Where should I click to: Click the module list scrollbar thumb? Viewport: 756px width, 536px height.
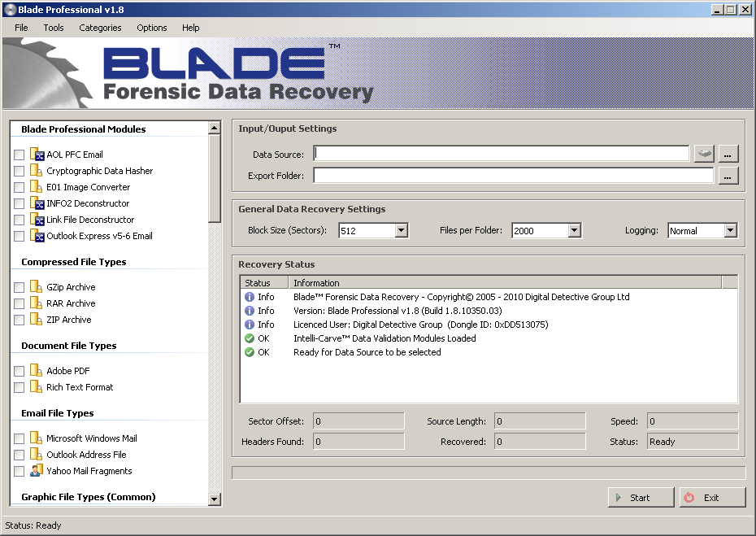pos(215,178)
